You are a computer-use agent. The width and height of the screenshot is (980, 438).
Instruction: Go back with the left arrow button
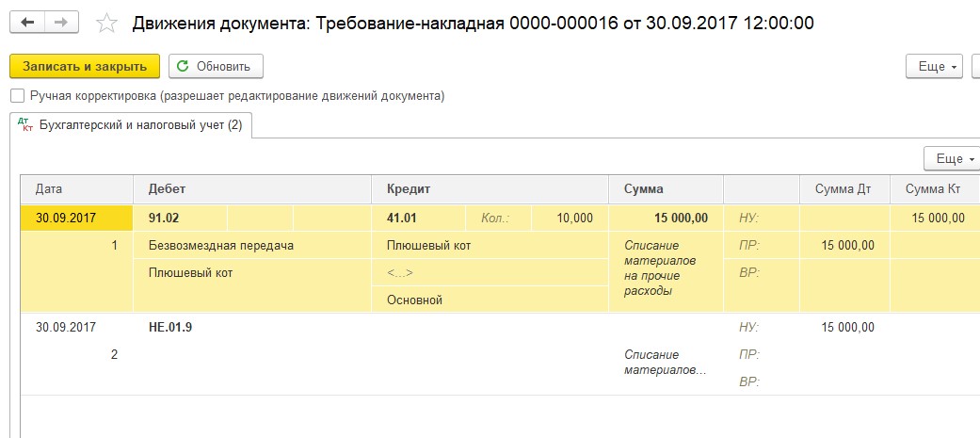(27, 24)
